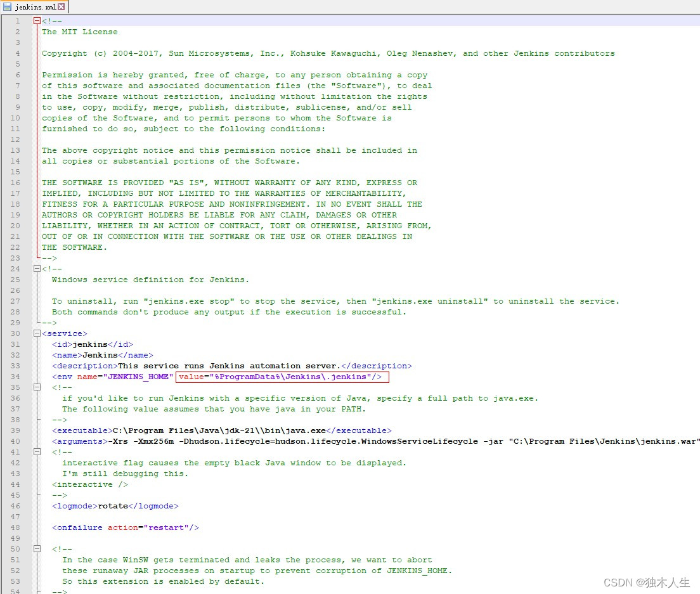Viewport: 700px width, 594px height.
Task: Click 'FITNESS FOR A PARTICULAR PURPOSE' line
Action: (x=231, y=204)
